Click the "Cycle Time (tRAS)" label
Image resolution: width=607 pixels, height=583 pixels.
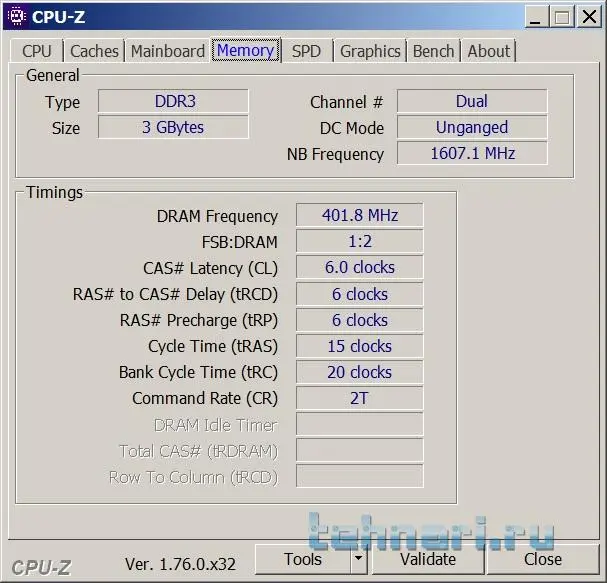pyautogui.click(x=213, y=346)
